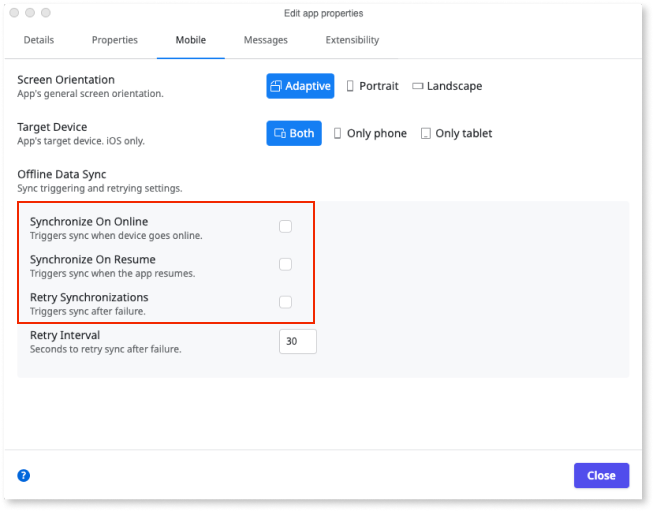
Task: Enable Synchronize On Online checkbox
Action: (285, 226)
